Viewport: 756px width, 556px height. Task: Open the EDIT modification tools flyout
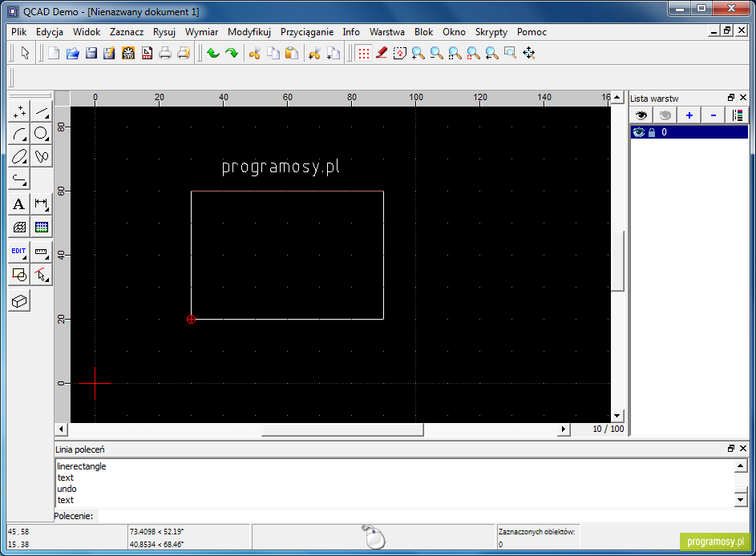[19, 252]
